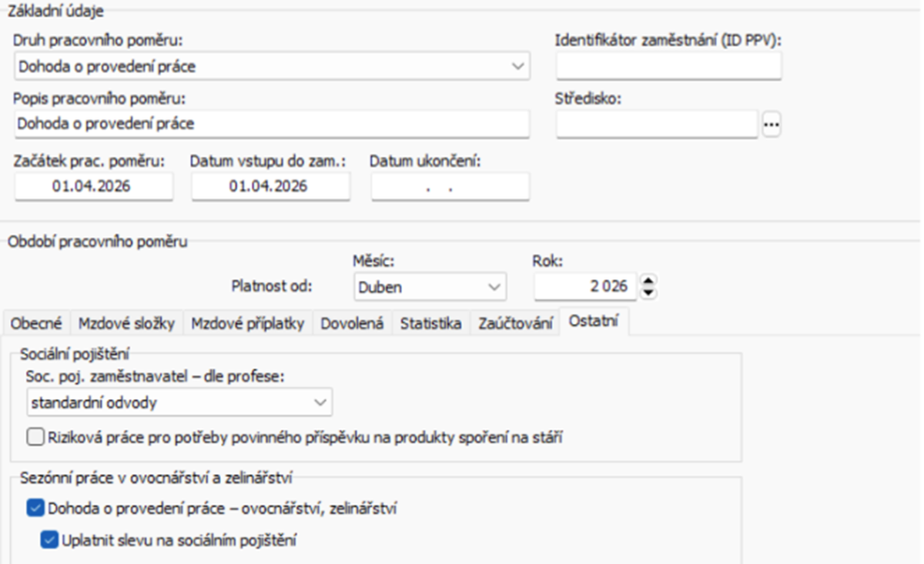This screenshot has height=564, width=924.
Task: Disable Uplatnit slevu na sociálním pojištění
Action: tap(50, 540)
